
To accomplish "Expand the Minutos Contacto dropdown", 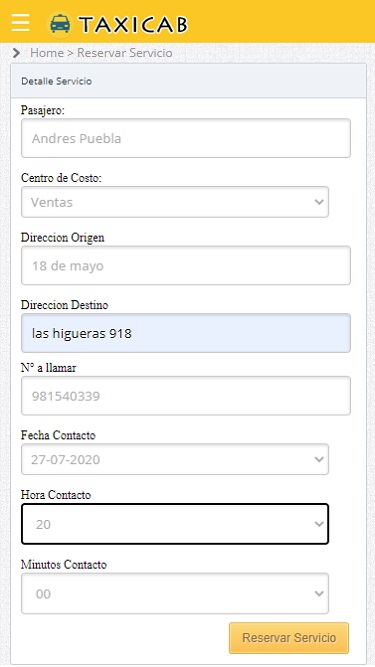I will tap(175, 593).
